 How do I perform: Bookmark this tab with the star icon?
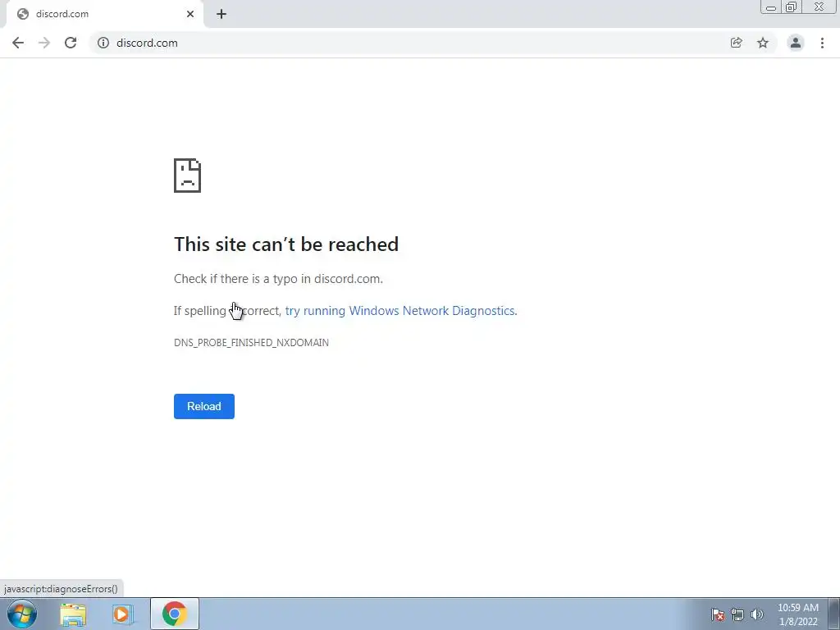pos(763,43)
